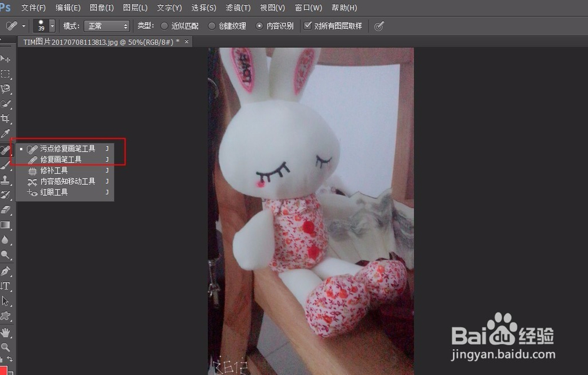Open the brush size 39 picker
Screen dimensions: 588x375
coord(41,25)
